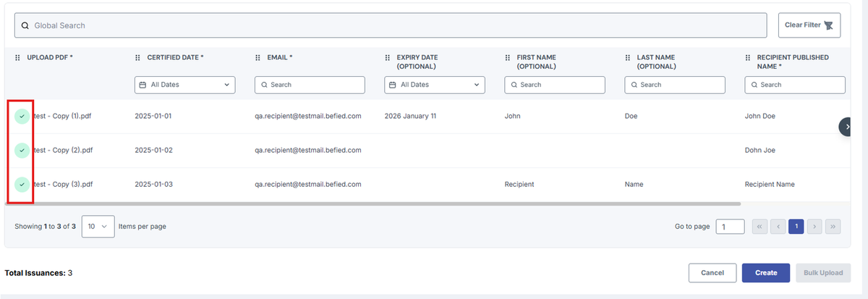This screenshot has width=868, height=299.
Task: Click first name cell John
Action: (x=512, y=116)
